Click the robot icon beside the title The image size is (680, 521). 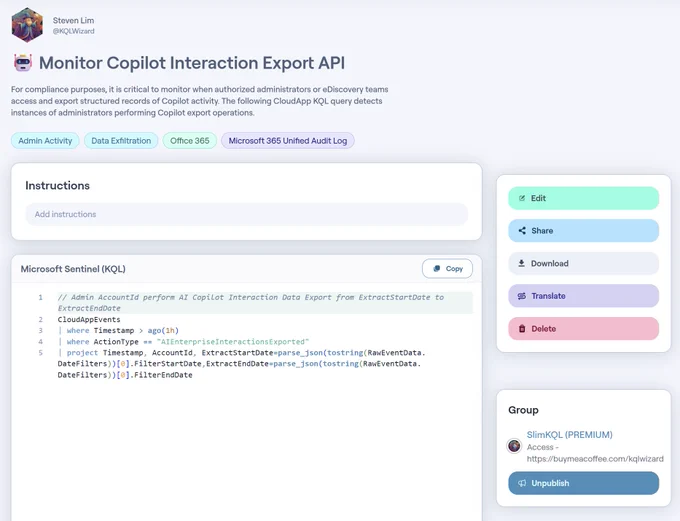23,63
